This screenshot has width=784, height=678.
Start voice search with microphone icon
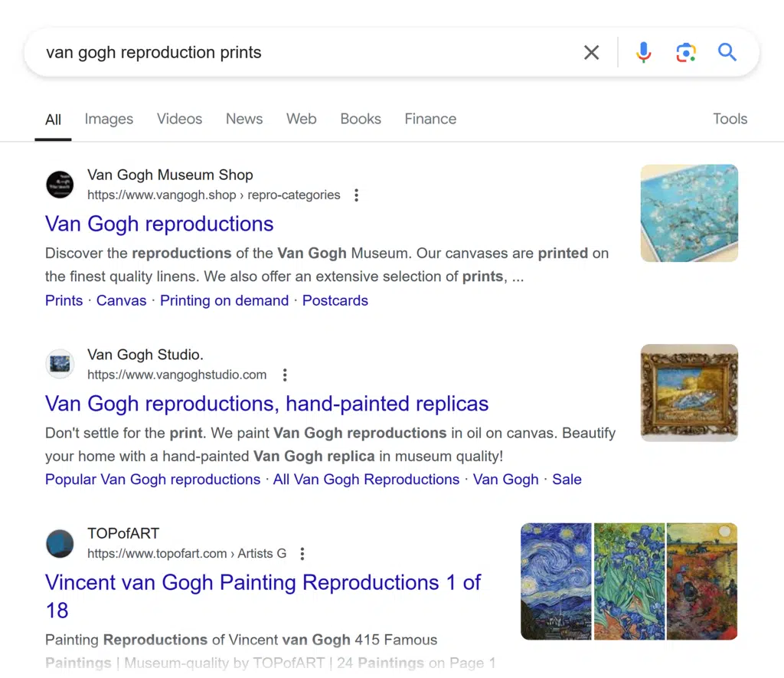[643, 52]
